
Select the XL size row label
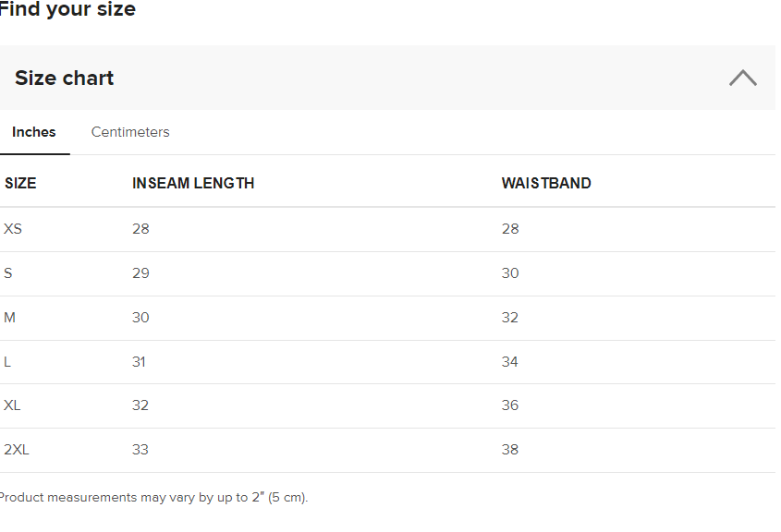[12, 405]
